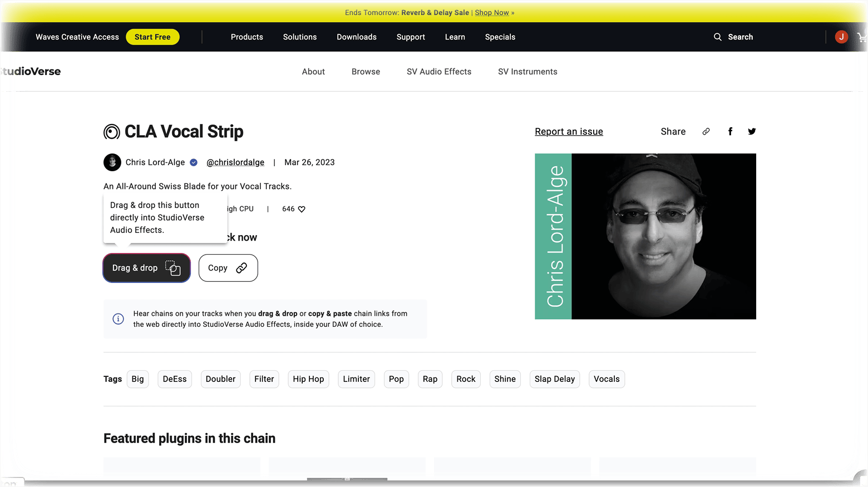Click the date Mar 26, 2023
The image size is (868, 487).
(x=309, y=162)
